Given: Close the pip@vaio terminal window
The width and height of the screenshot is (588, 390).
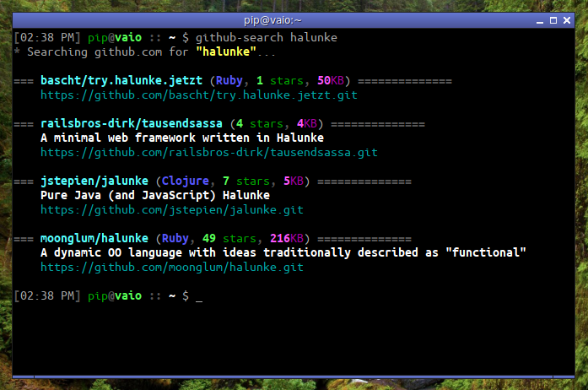Looking at the screenshot, I should [567, 20].
